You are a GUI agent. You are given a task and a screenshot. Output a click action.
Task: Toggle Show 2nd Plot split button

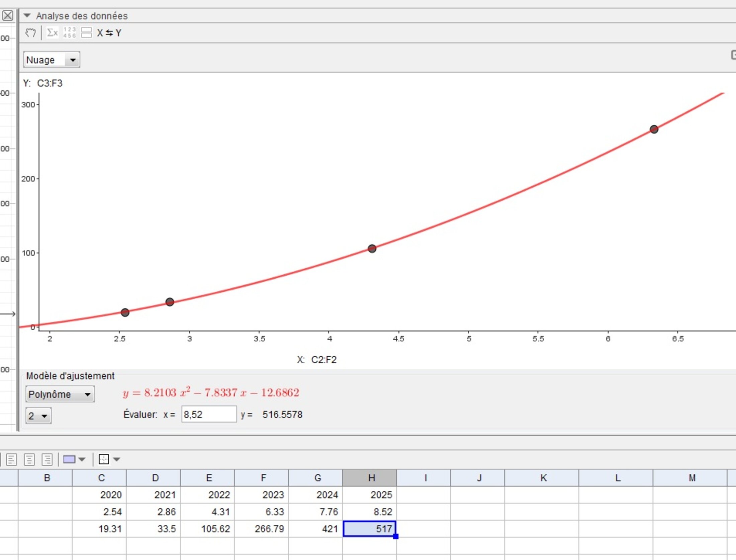click(86, 33)
